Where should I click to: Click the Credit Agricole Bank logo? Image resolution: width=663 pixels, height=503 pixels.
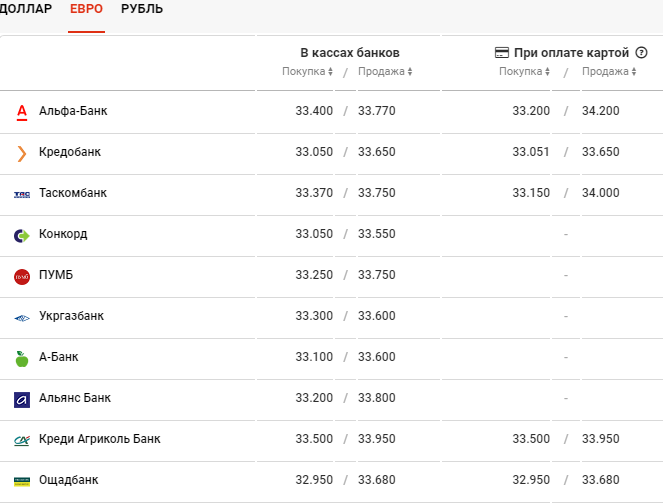tap(22, 440)
